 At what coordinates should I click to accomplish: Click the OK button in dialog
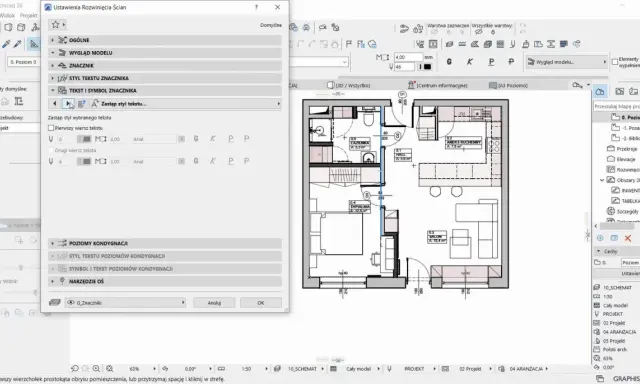point(261,303)
